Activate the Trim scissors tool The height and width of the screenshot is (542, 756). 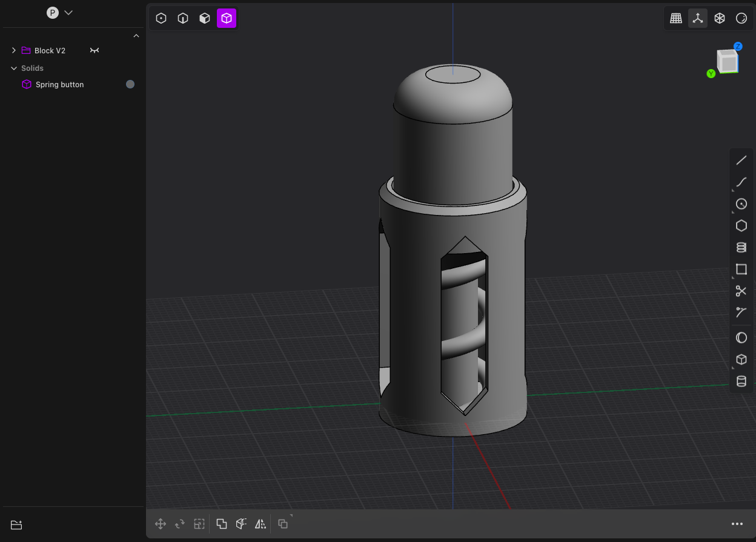pyautogui.click(x=741, y=291)
